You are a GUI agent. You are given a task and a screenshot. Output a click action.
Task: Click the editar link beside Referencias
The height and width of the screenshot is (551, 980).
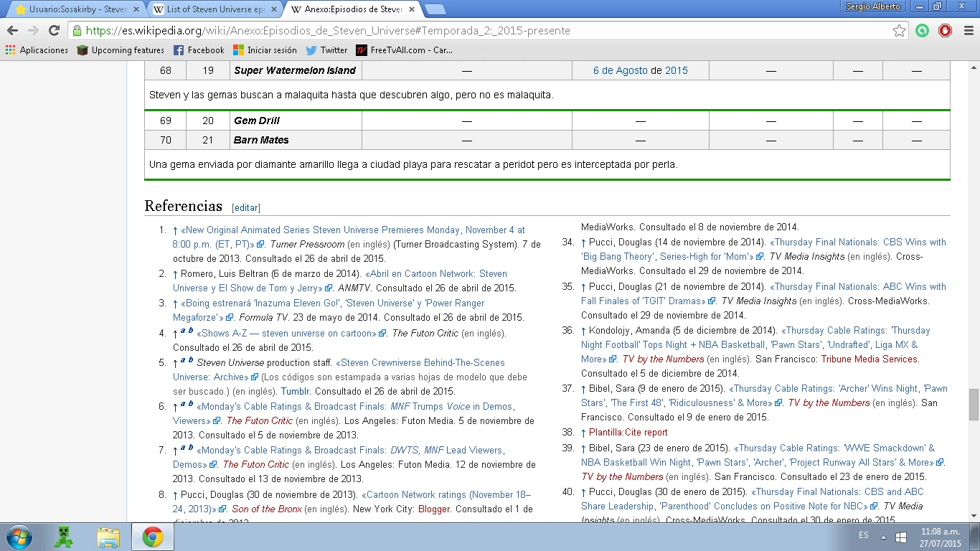(x=246, y=208)
